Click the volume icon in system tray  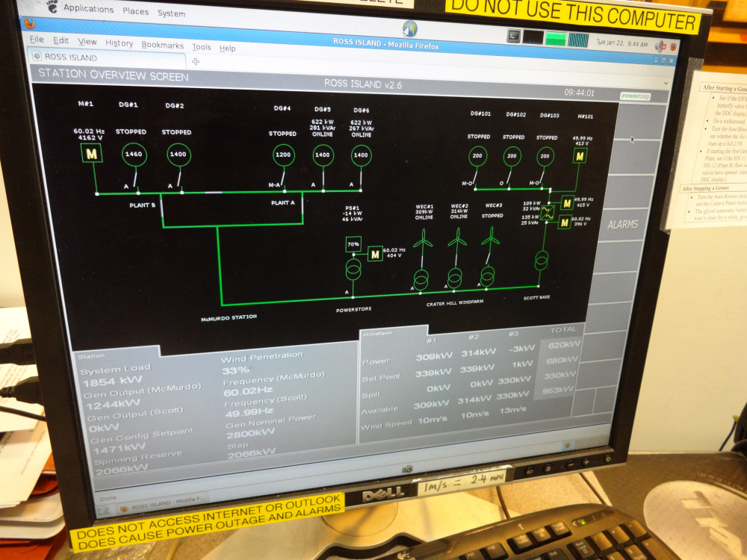click(660, 46)
